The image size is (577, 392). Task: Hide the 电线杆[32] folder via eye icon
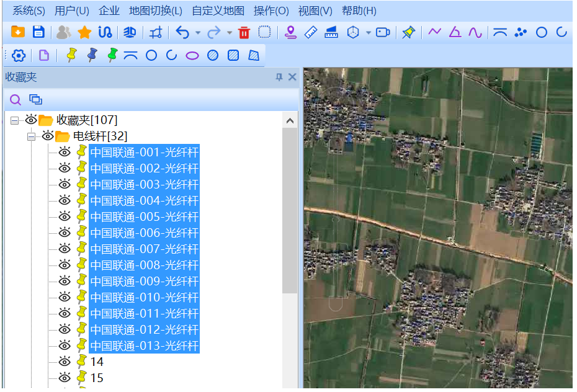tap(48, 136)
